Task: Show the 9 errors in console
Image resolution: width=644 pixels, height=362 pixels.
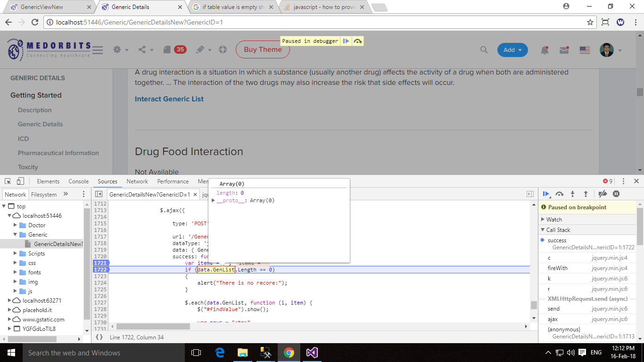Action: pos(608,181)
